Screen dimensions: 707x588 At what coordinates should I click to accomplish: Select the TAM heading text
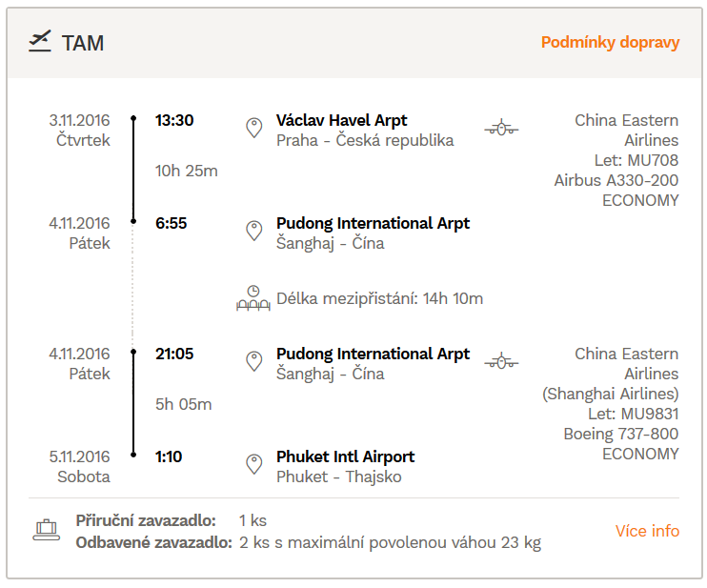pyautogui.click(x=83, y=43)
